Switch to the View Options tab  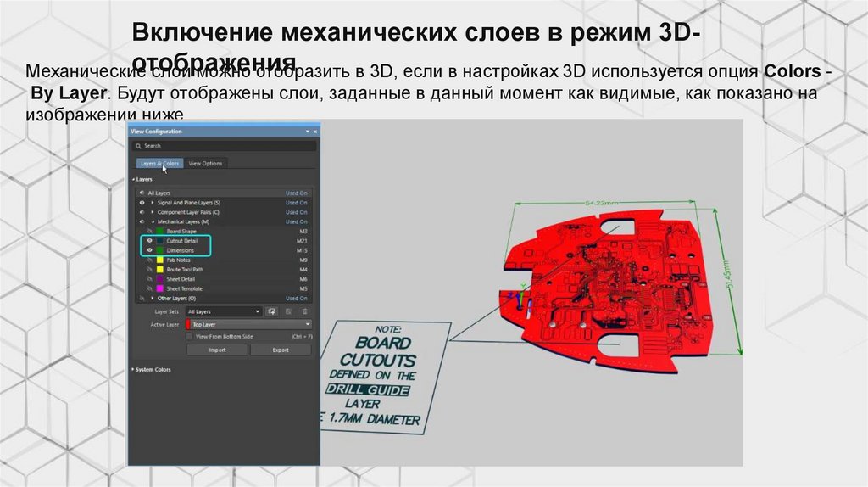pyautogui.click(x=205, y=163)
